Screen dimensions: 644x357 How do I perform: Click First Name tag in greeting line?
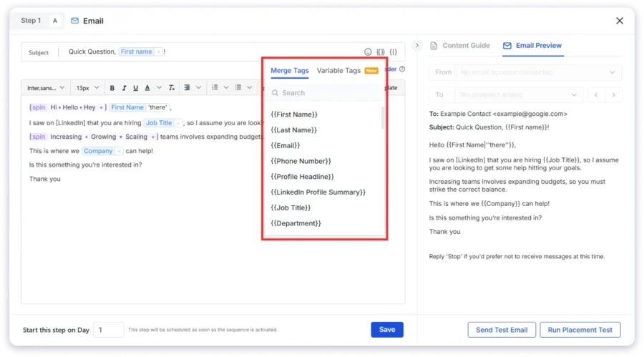pyautogui.click(x=127, y=107)
